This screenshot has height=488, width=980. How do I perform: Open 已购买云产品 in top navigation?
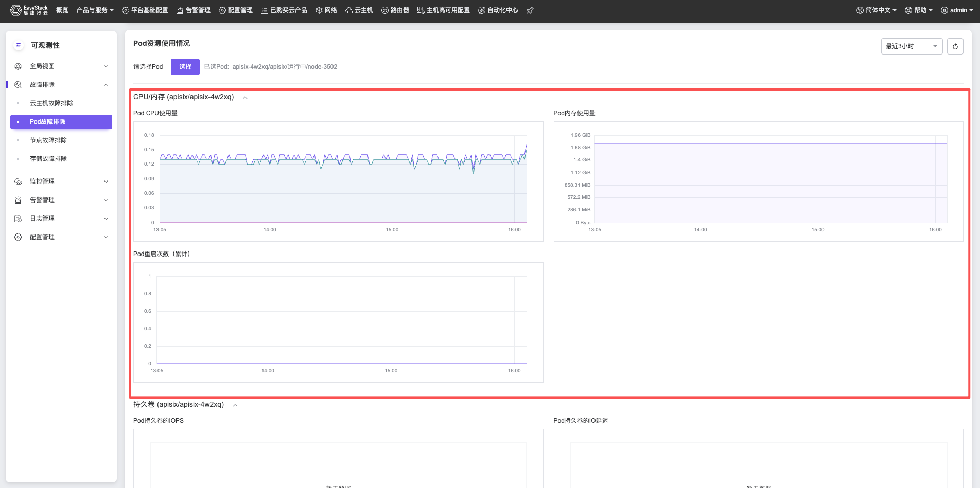click(x=284, y=10)
